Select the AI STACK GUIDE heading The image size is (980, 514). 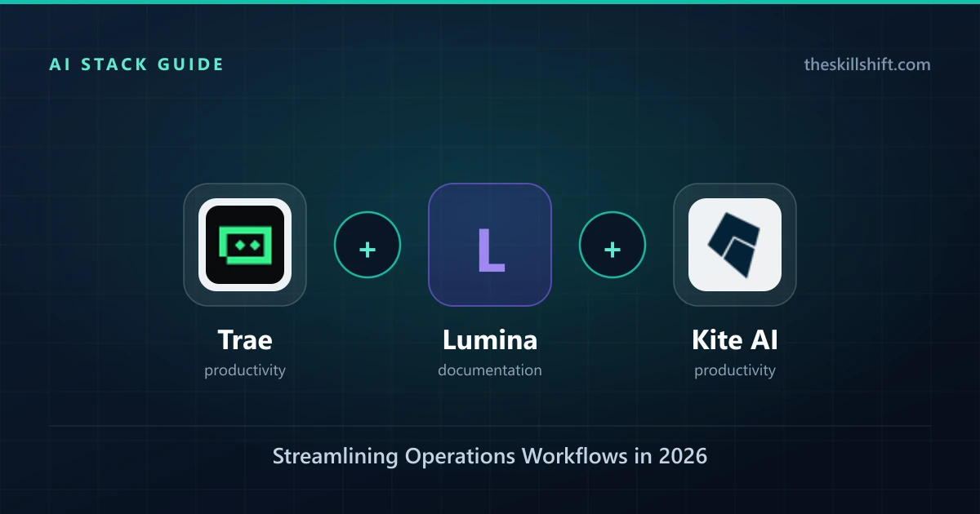pyautogui.click(x=136, y=64)
